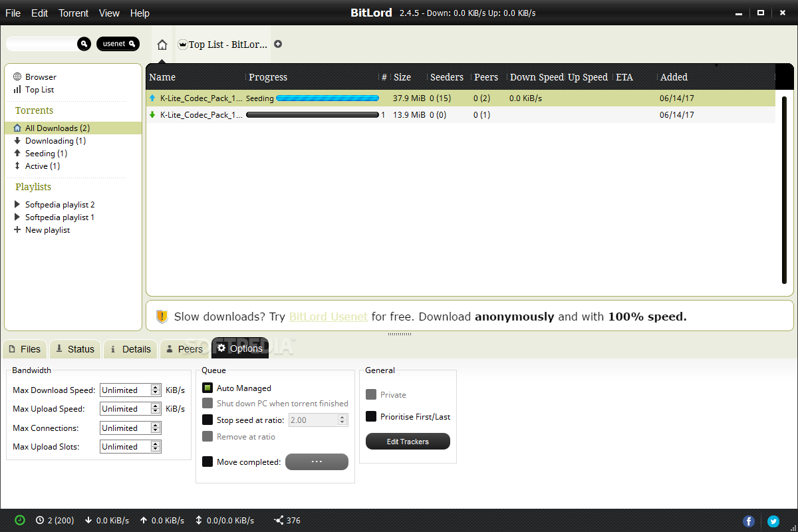The height and width of the screenshot is (532, 798).
Task: Click the up-down arrow icon beside Active
Action: [x=17, y=166]
